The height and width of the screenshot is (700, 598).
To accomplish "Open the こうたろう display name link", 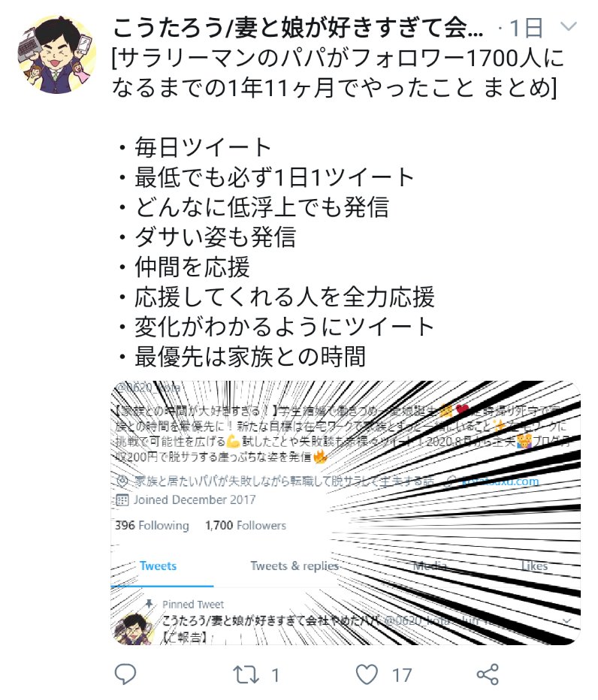I will click(x=297, y=28).
